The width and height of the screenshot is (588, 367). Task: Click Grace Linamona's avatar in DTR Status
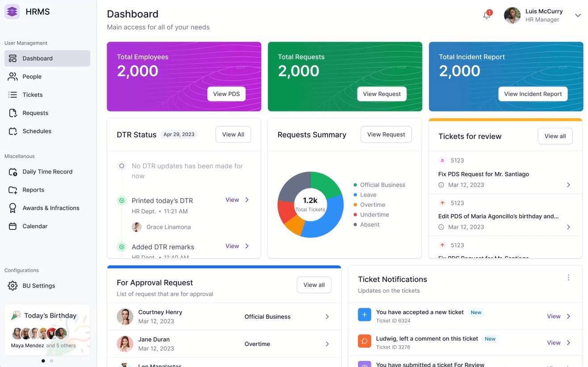coord(137,227)
